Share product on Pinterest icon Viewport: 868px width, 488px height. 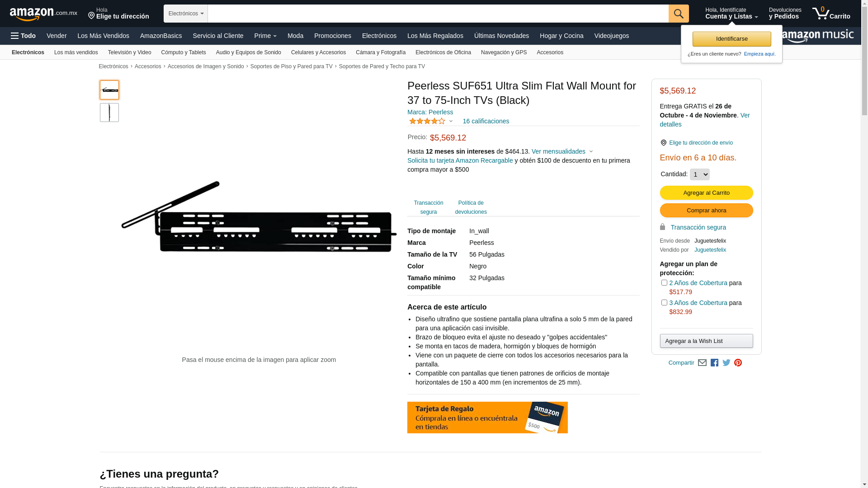point(738,363)
